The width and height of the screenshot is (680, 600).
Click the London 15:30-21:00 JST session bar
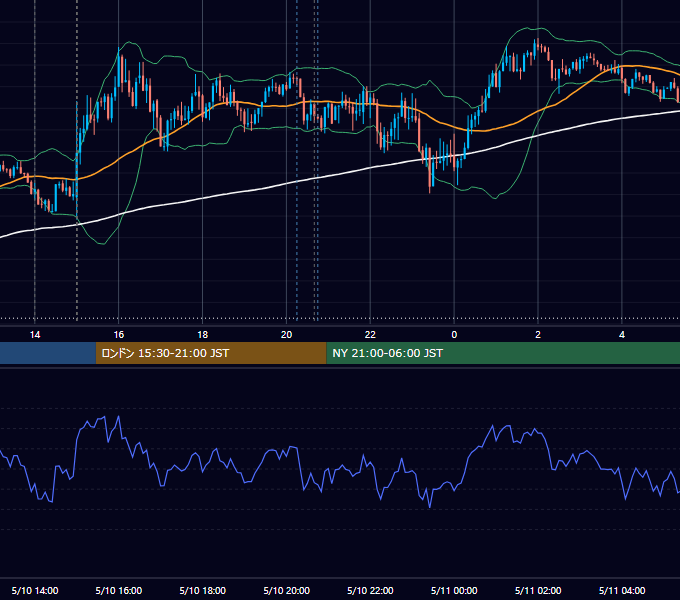(x=211, y=353)
